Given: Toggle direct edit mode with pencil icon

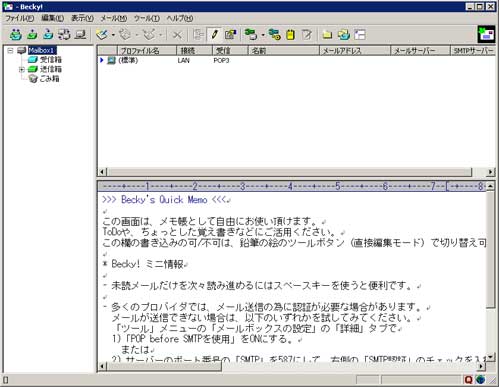Looking at the screenshot, I should pyautogui.click(x=214, y=35).
